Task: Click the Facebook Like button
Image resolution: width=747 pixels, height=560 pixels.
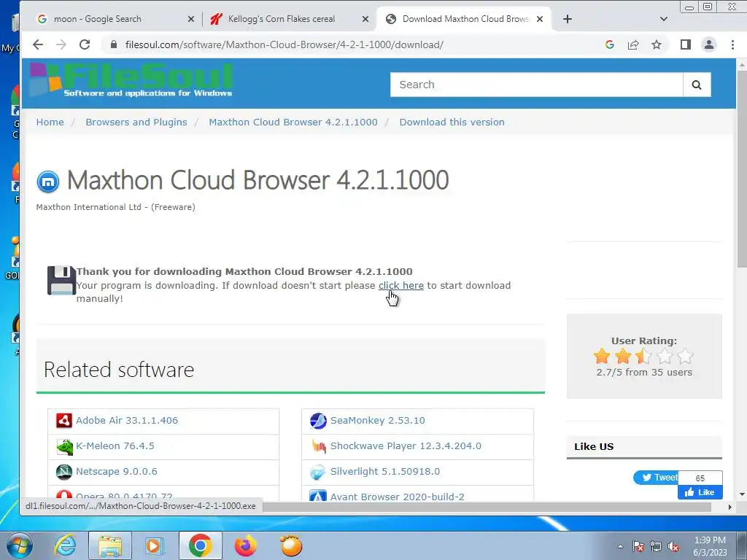Action: click(x=700, y=492)
